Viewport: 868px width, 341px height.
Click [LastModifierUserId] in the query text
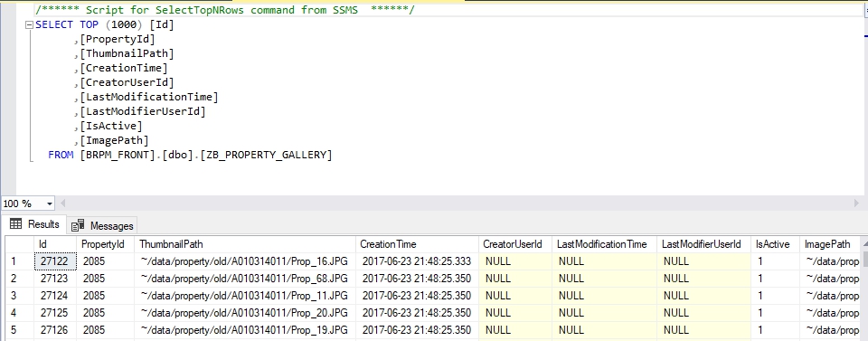pos(143,111)
